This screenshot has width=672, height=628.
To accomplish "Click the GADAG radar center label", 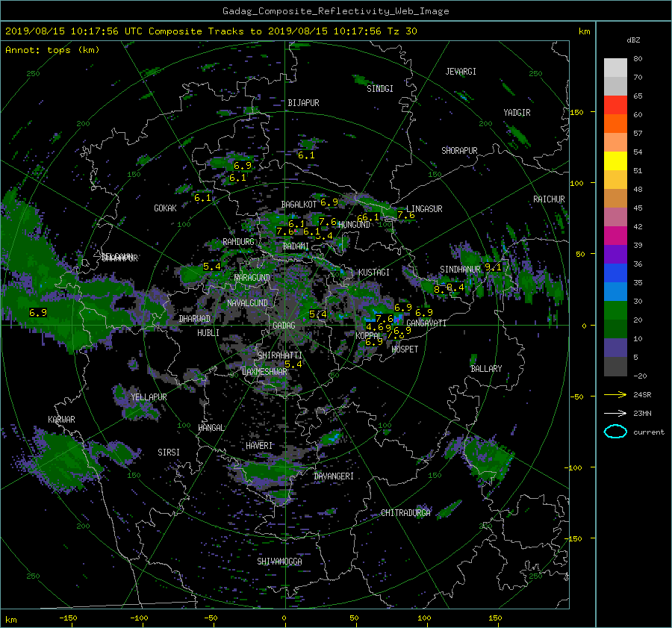I will point(284,326).
